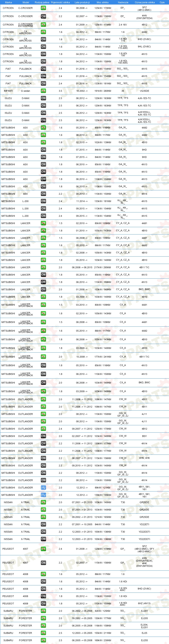Click PB icon in Infiniti G sedan row

point(43,91)
